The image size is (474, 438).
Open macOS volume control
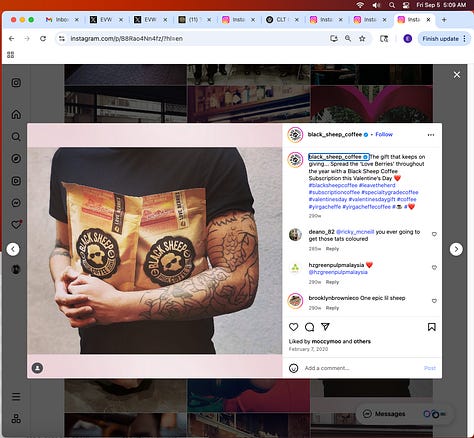(376, 5)
